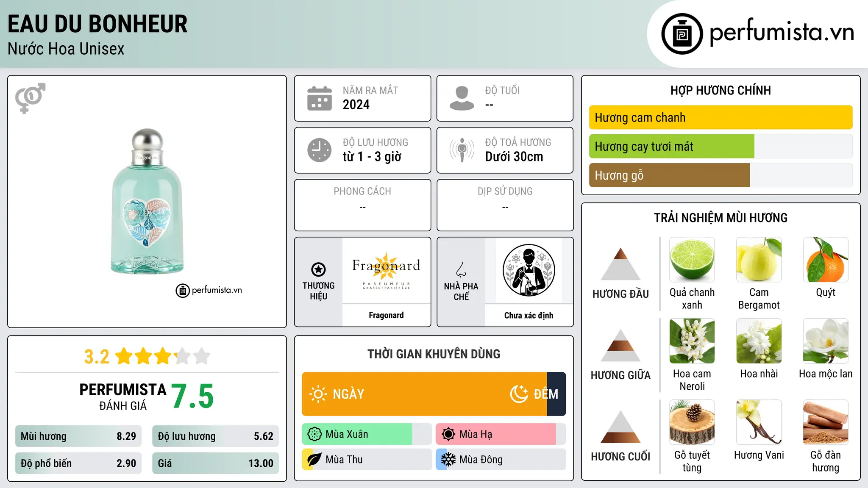Select the Cam Bergamot note image
868x488 pixels.
(759, 260)
